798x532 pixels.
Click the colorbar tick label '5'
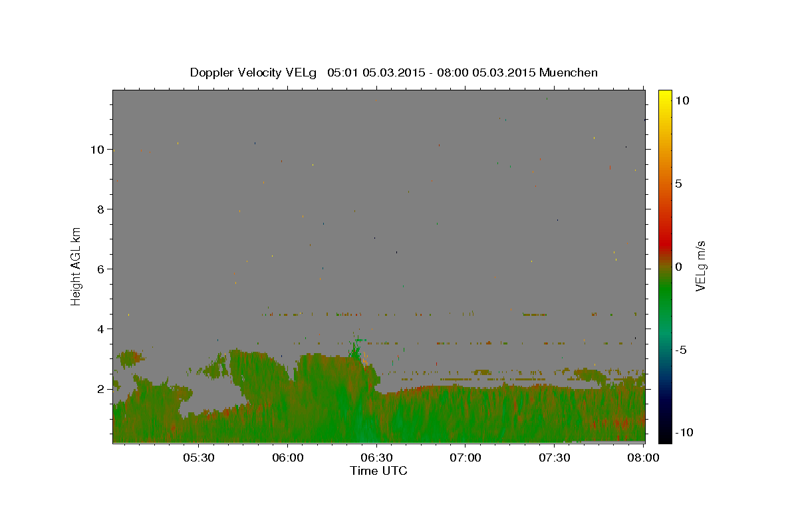click(679, 184)
